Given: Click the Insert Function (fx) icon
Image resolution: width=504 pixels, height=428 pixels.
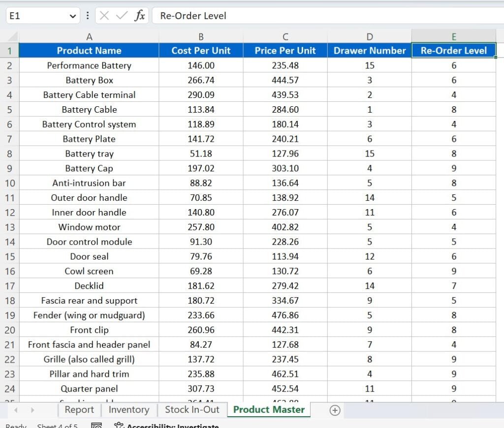Looking at the screenshot, I should click(x=140, y=15).
